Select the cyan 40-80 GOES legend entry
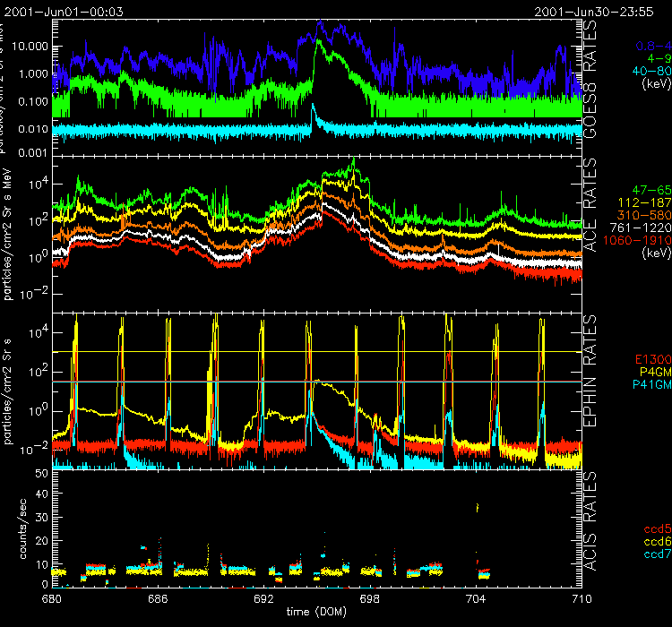 point(650,72)
